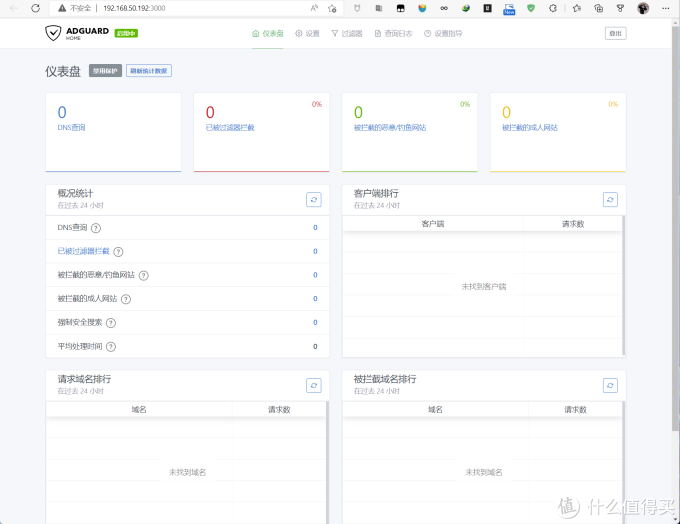Viewport: 680px width, 524px height.
Task: Open the 查询日志 tab
Action: point(393,33)
